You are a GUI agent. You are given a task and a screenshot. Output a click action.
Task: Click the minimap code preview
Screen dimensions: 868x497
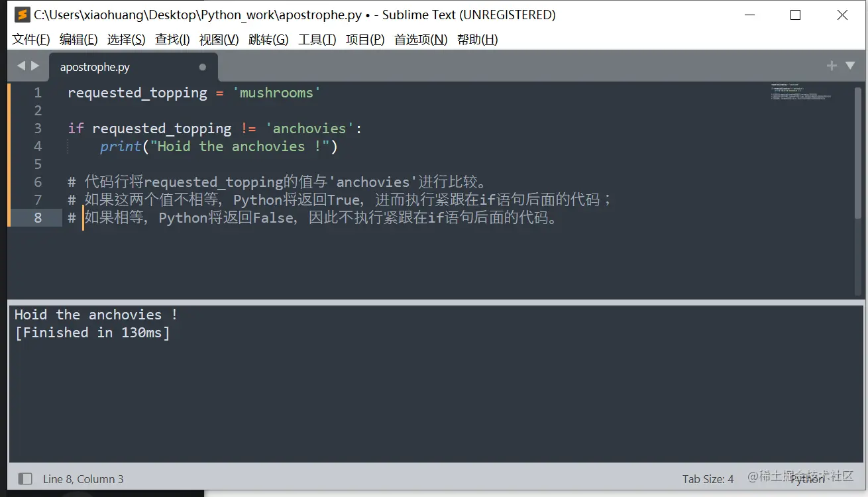[800, 93]
